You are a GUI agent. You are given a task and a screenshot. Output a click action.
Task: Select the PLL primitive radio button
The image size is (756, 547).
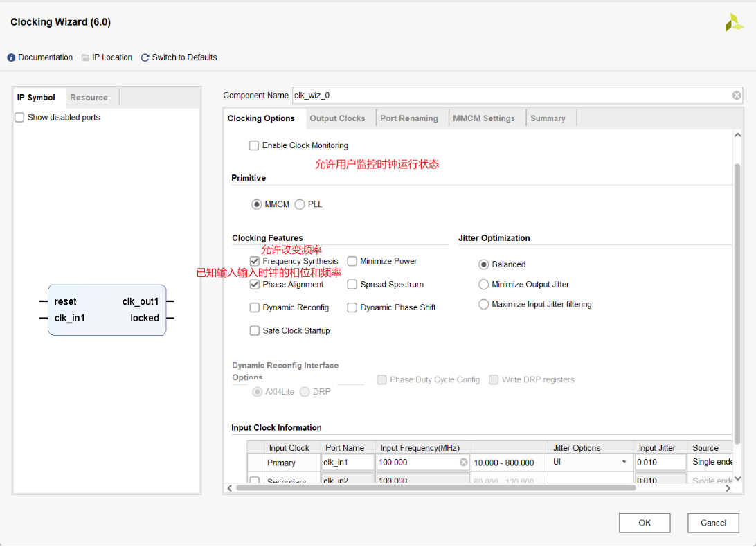pos(300,205)
